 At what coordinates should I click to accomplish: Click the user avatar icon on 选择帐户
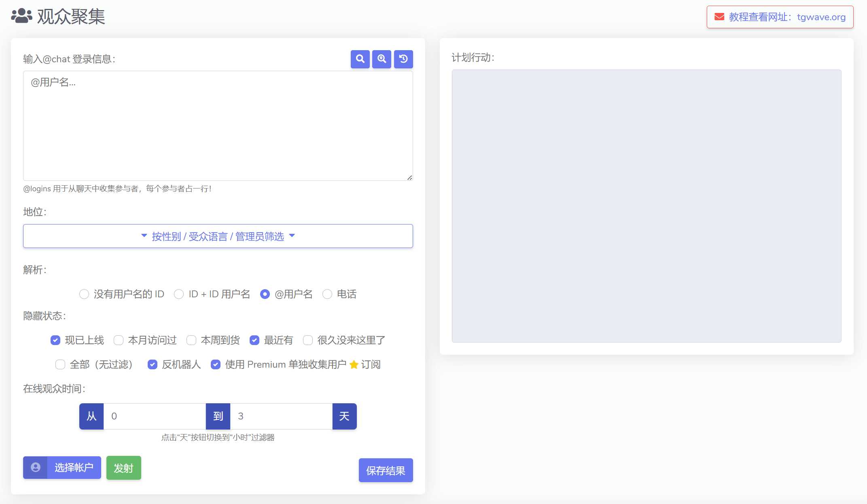coord(36,468)
